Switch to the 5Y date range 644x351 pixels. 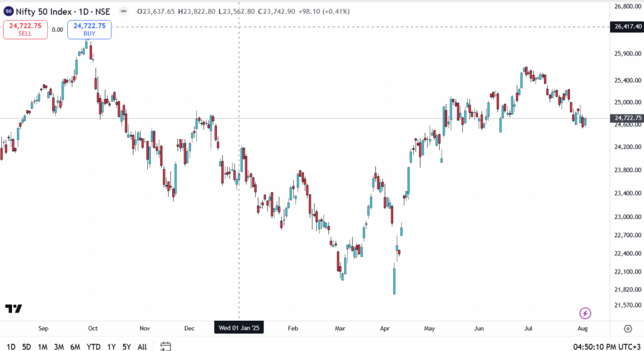[126, 347]
